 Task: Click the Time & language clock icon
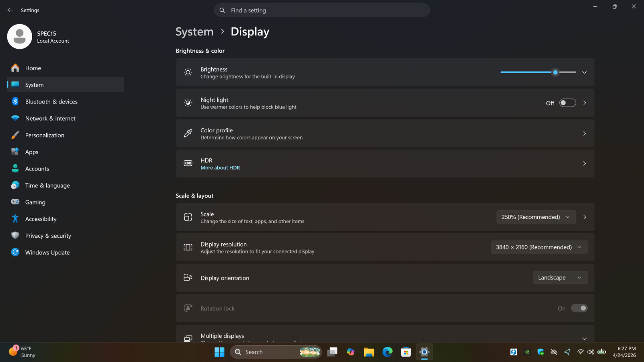(x=15, y=185)
